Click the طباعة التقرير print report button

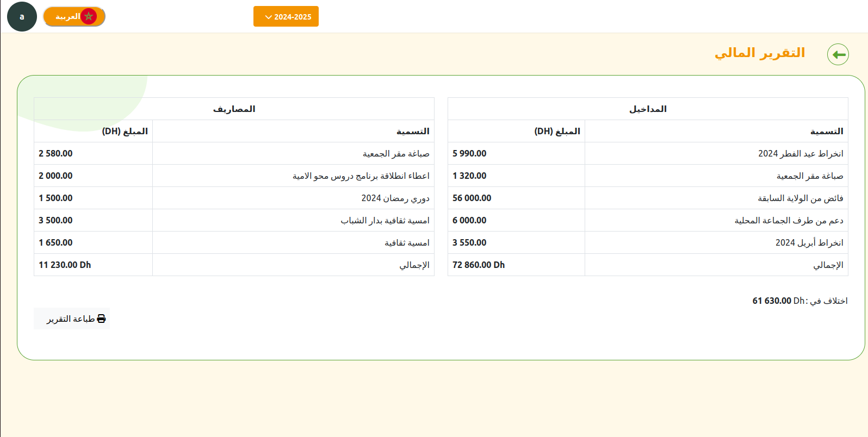(x=72, y=319)
